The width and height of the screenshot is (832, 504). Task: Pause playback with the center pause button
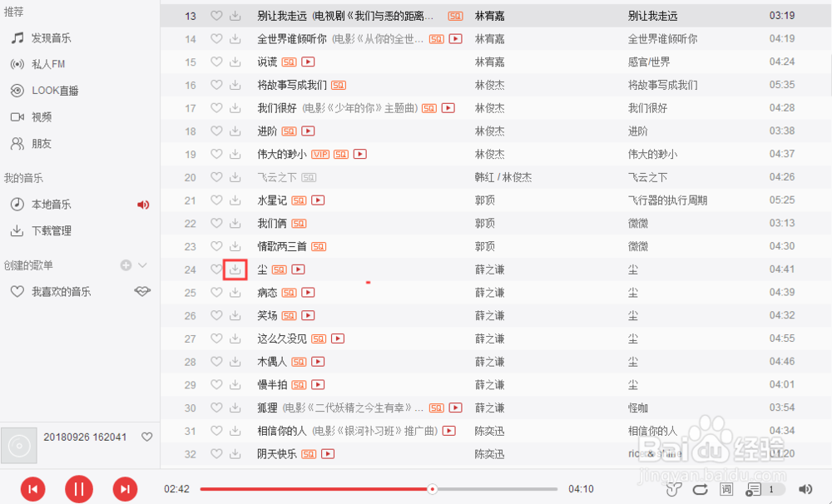pyautogui.click(x=79, y=489)
